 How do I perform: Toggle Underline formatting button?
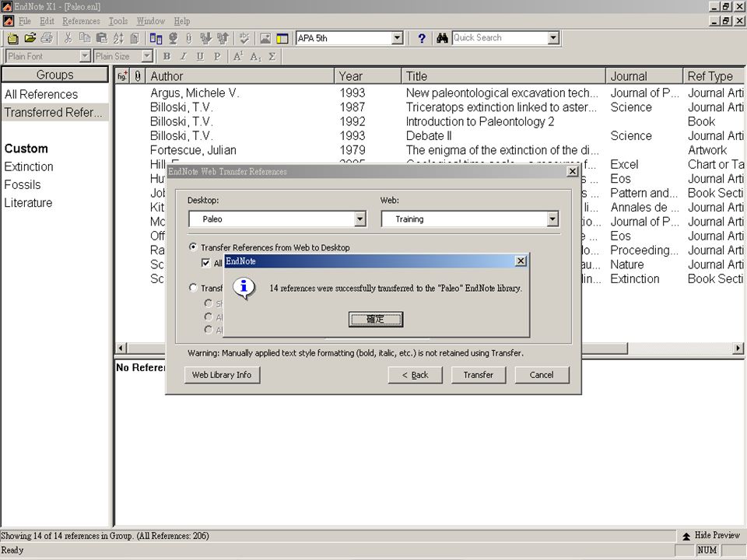200,56
